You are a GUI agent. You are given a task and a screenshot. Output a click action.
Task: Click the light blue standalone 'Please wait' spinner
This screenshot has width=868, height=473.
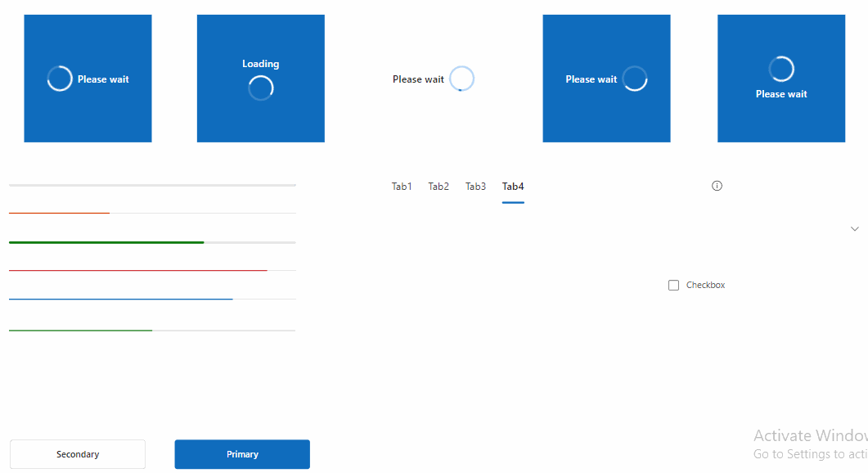click(x=461, y=79)
